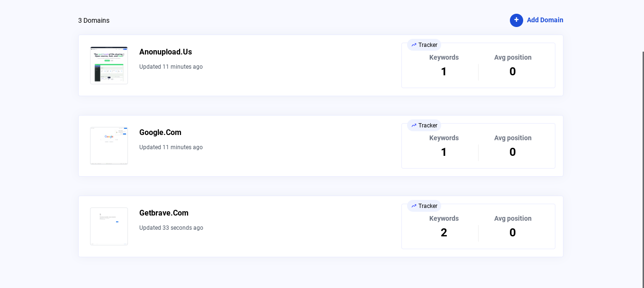Select the Getbrave.Com website thumbnail preview
This screenshot has height=288, width=644.
(x=109, y=226)
